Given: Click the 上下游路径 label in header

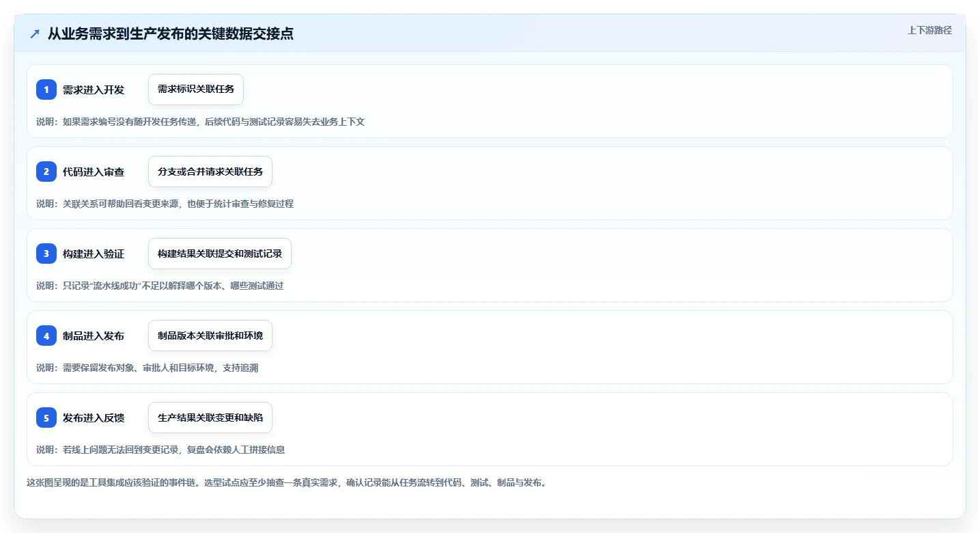Looking at the screenshot, I should tap(929, 30).
